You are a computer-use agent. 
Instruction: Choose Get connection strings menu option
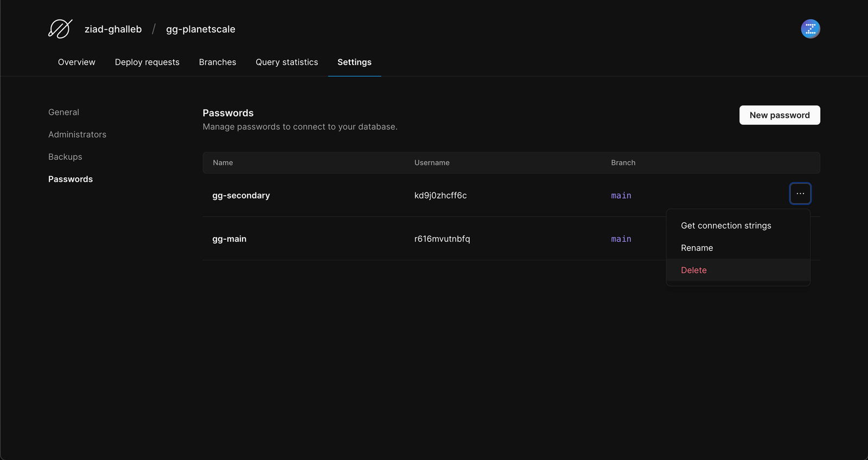coord(738,226)
